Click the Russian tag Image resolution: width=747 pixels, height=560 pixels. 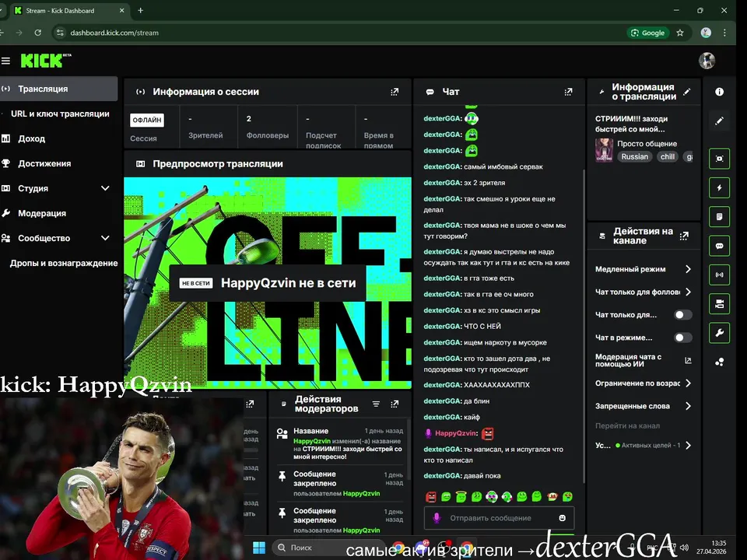[x=635, y=156]
